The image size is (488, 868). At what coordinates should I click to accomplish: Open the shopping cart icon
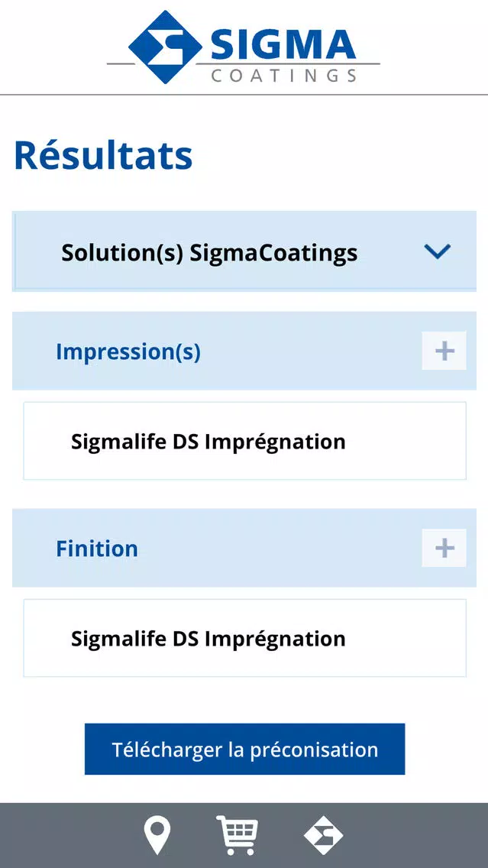click(238, 834)
